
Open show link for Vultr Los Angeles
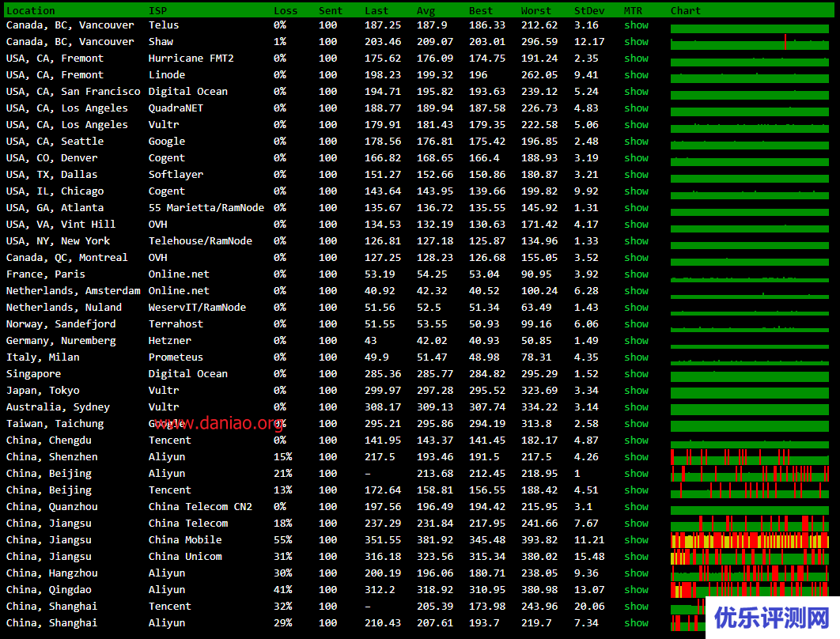(636, 125)
